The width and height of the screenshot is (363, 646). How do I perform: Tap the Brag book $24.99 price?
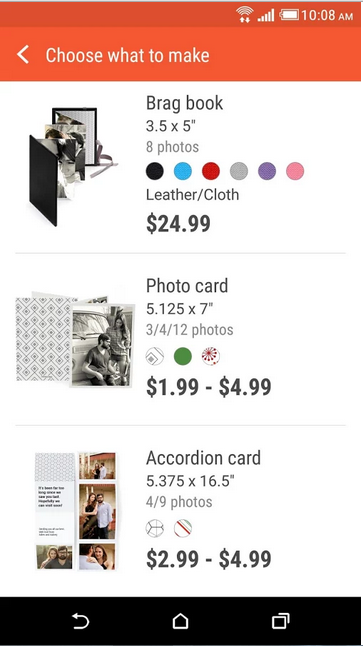pyautogui.click(x=178, y=223)
